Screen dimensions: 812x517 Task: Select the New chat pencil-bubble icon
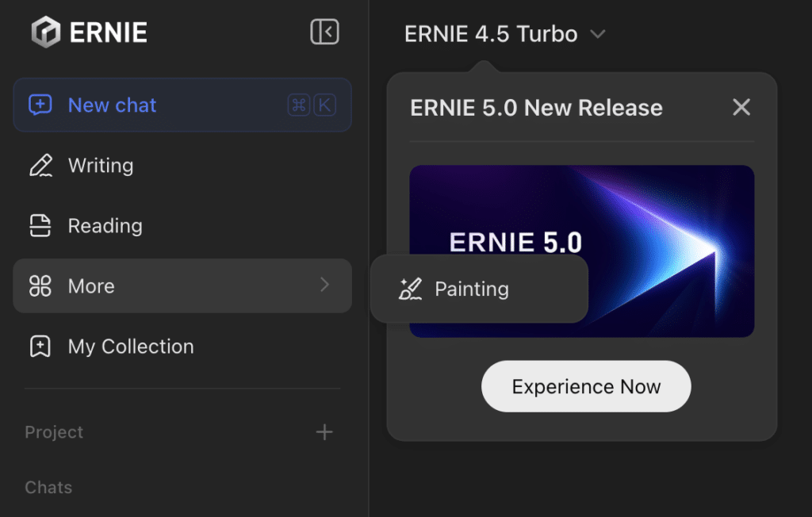[x=40, y=105]
